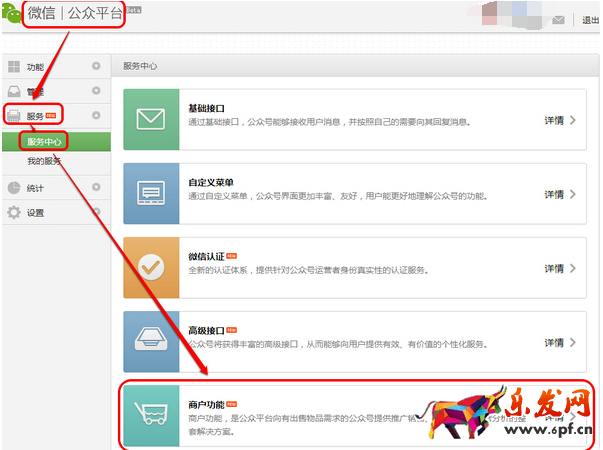Open 详情 for 高级接口
The height and width of the screenshot is (450, 603).
pyautogui.click(x=554, y=343)
